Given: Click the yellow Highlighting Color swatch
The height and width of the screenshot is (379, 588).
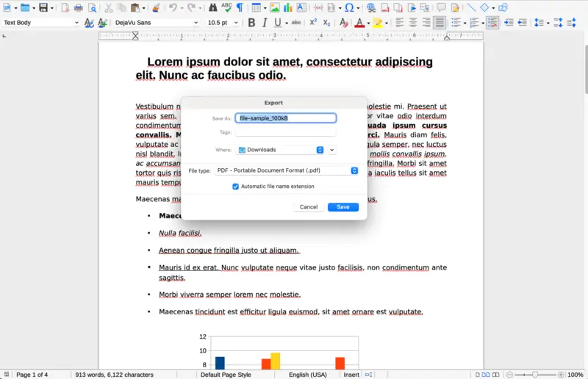Looking at the screenshot, I should 378,23.
